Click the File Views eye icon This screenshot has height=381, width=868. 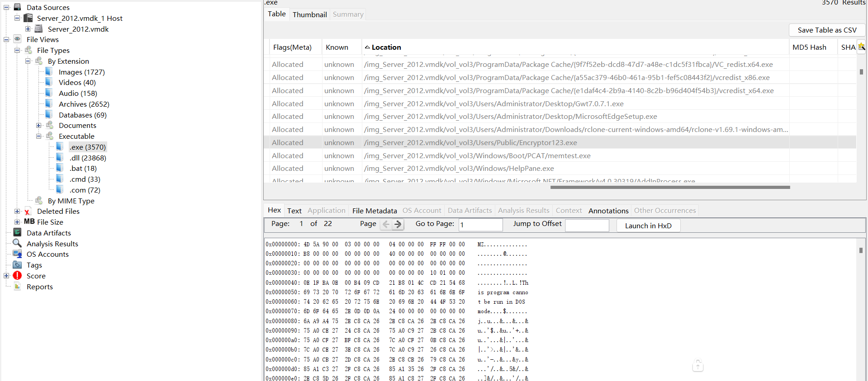point(18,39)
